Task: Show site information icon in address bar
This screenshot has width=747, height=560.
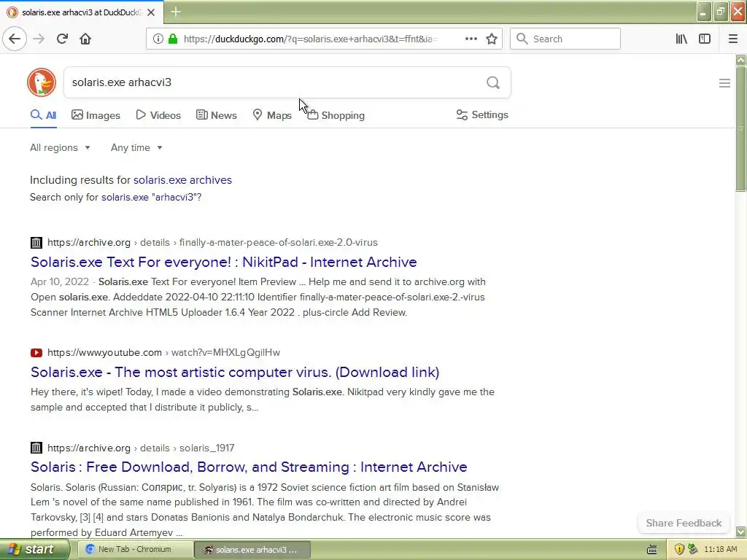Action: click(158, 39)
